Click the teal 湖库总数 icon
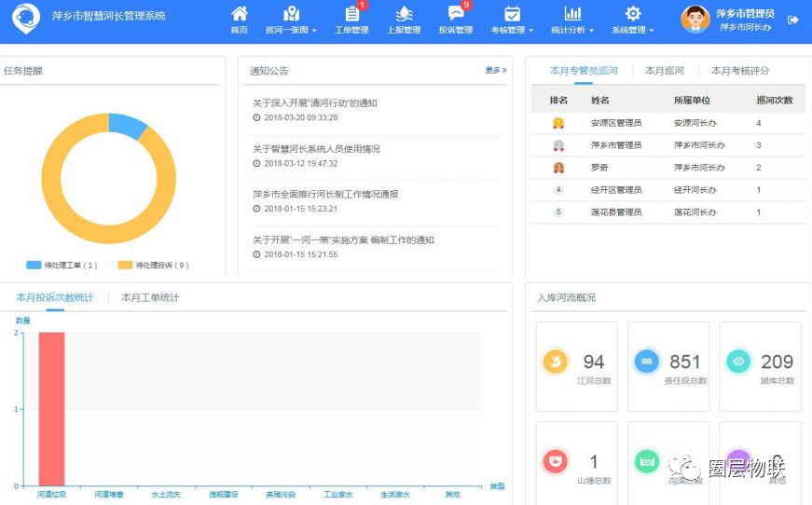 click(x=738, y=362)
